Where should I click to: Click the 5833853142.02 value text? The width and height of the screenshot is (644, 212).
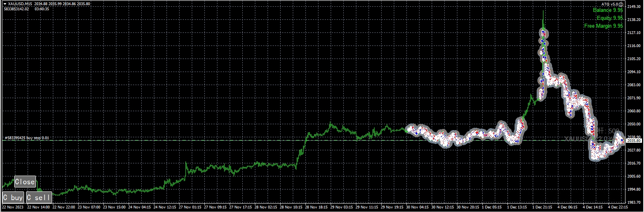(17, 9)
